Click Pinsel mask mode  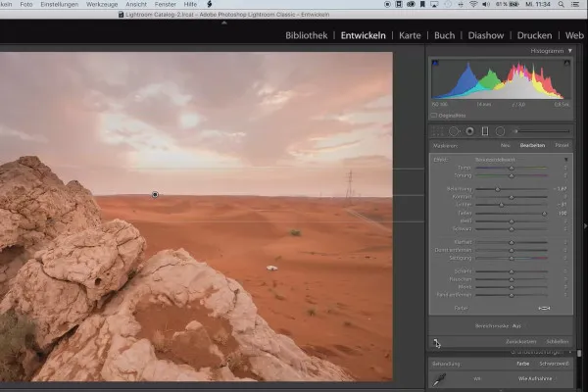coord(562,145)
